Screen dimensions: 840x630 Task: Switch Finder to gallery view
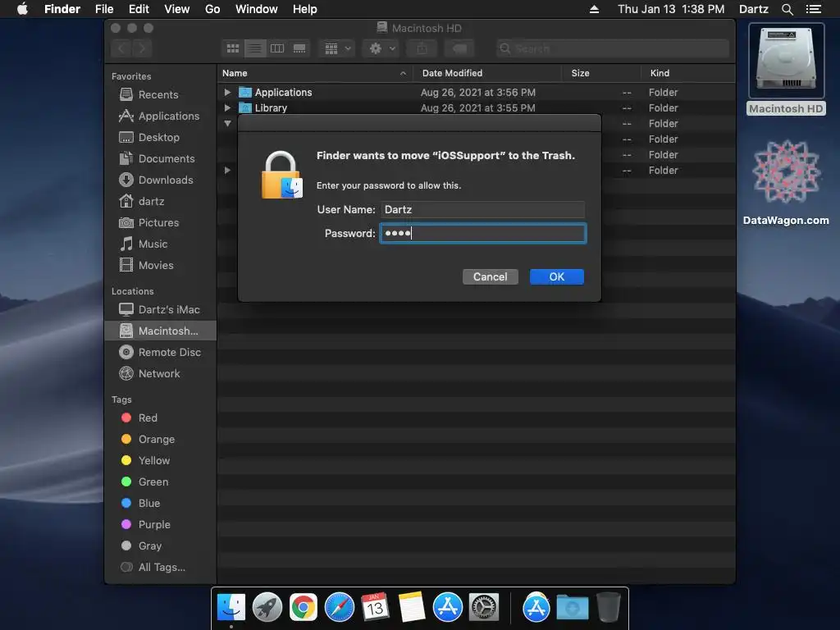(x=299, y=48)
